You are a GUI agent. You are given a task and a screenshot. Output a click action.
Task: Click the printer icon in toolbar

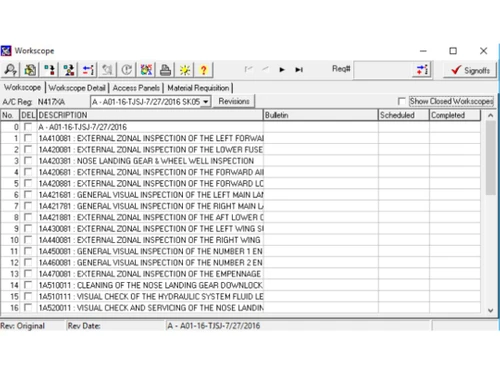tap(166, 70)
